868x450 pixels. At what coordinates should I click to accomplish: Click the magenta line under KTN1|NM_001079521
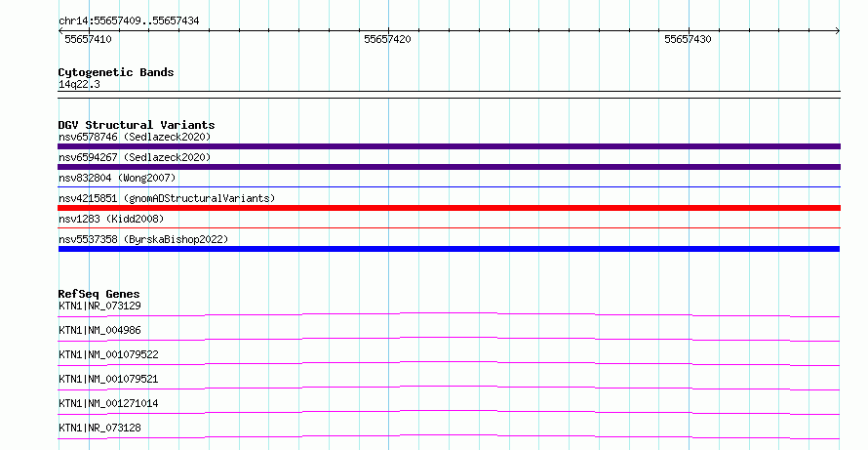[x=449, y=388]
